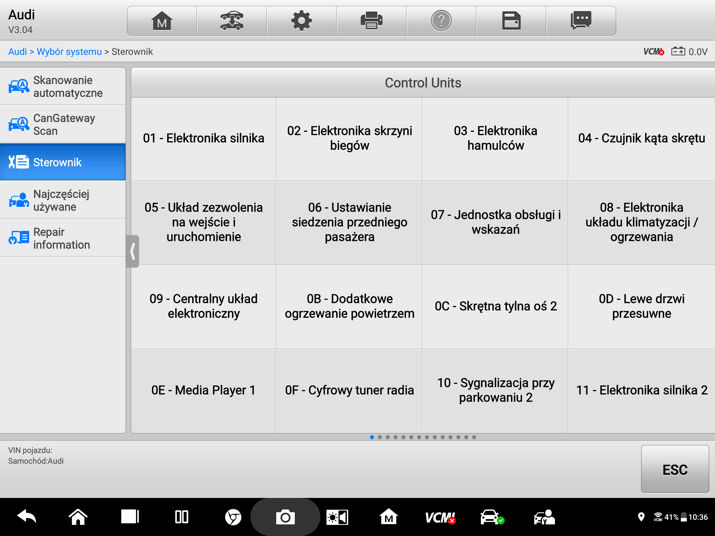Open 09 - Centralny układ elektroniczny
The height and width of the screenshot is (536, 715).
click(x=203, y=306)
